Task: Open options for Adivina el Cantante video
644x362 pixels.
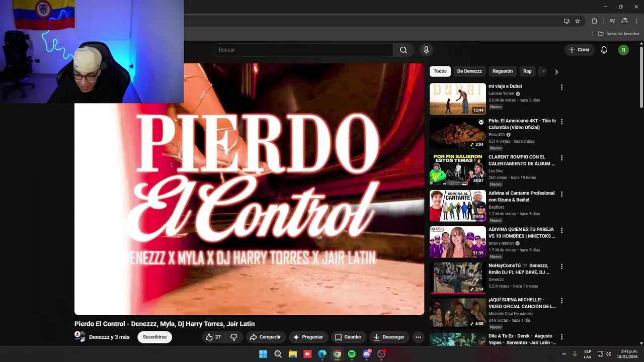Action: pos(561,194)
